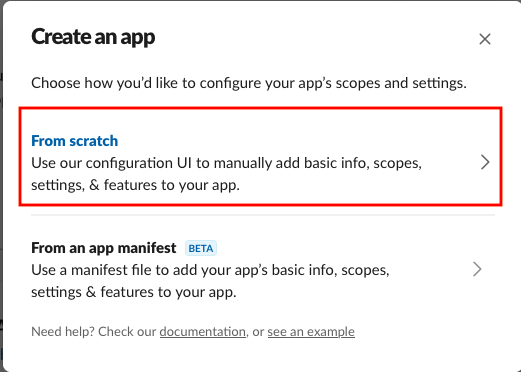Expand the app manifest option chevron
The image size is (521, 372).
pyautogui.click(x=477, y=269)
